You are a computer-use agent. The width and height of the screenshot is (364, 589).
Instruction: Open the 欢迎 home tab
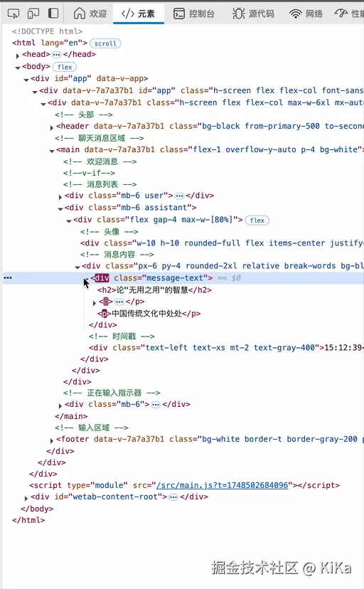(90, 14)
